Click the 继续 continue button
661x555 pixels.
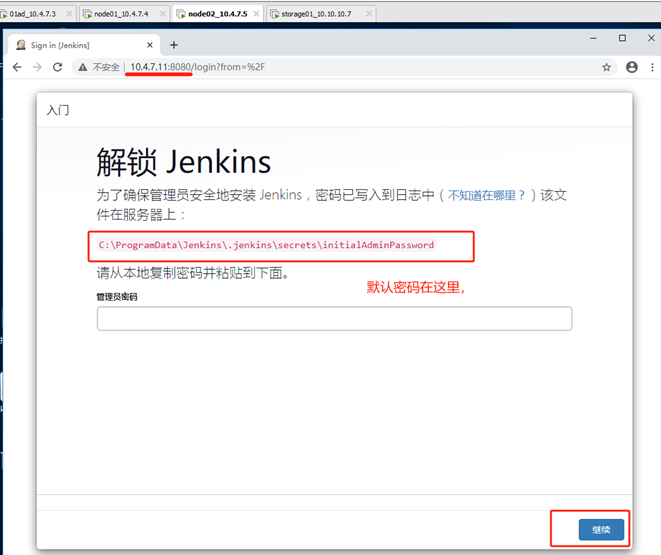click(x=601, y=530)
